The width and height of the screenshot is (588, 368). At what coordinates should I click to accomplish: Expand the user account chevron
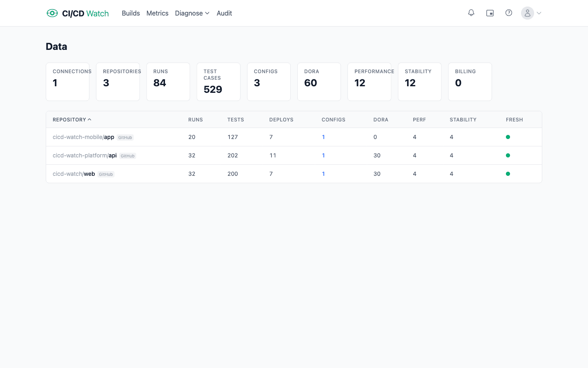(x=539, y=13)
